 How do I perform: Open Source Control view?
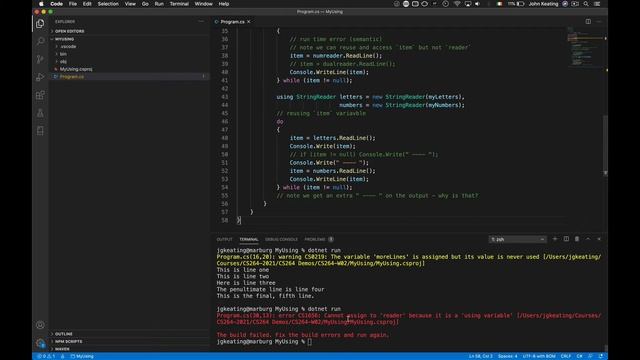click(40, 59)
